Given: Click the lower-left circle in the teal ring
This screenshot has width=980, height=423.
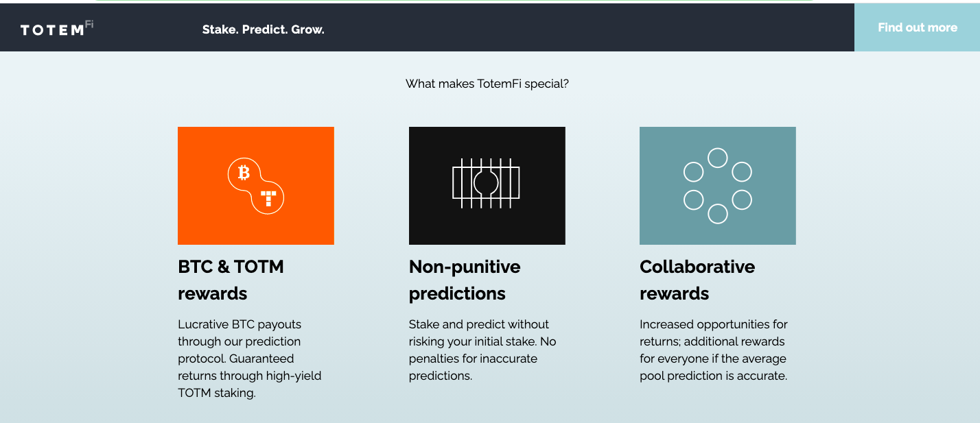Looking at the screenshot, I should point(694,200).
